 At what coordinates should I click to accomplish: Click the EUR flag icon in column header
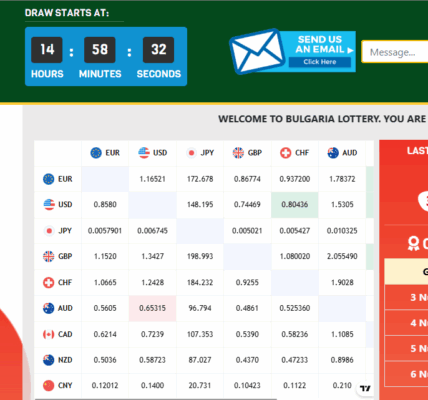(x=96, y=153)
